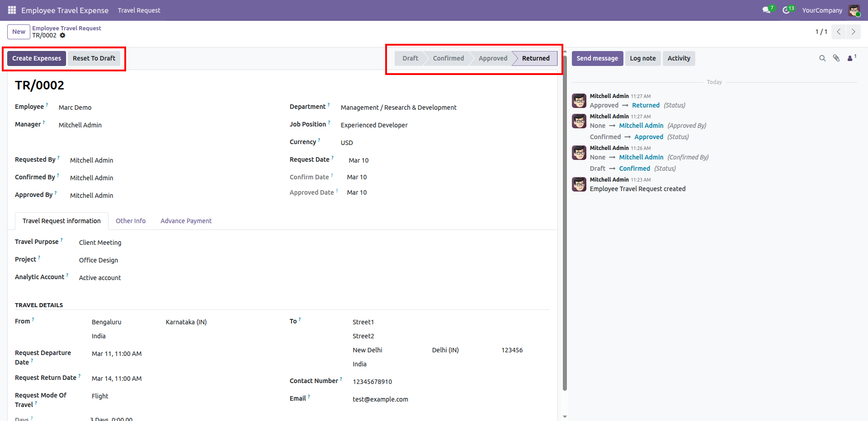Click the paperclip attachments icon
Image resolution: width=868 pixels, height=421 pixels.
(x=836, y=58)
